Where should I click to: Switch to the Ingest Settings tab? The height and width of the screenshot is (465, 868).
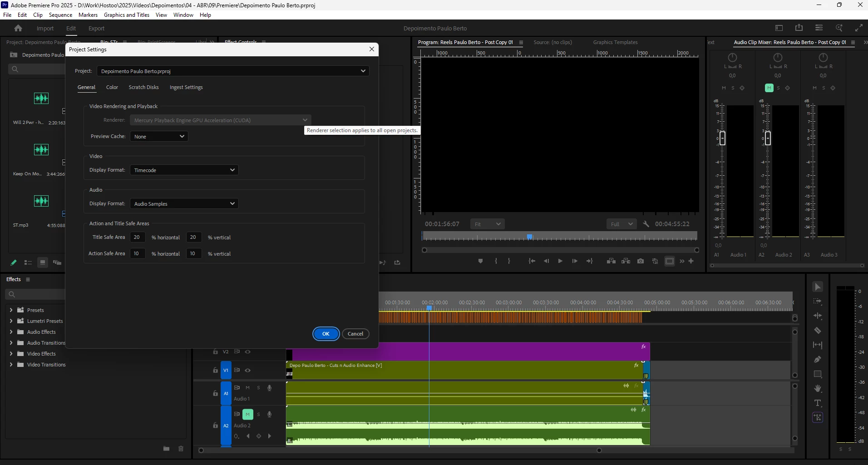(x=186, y=87)
